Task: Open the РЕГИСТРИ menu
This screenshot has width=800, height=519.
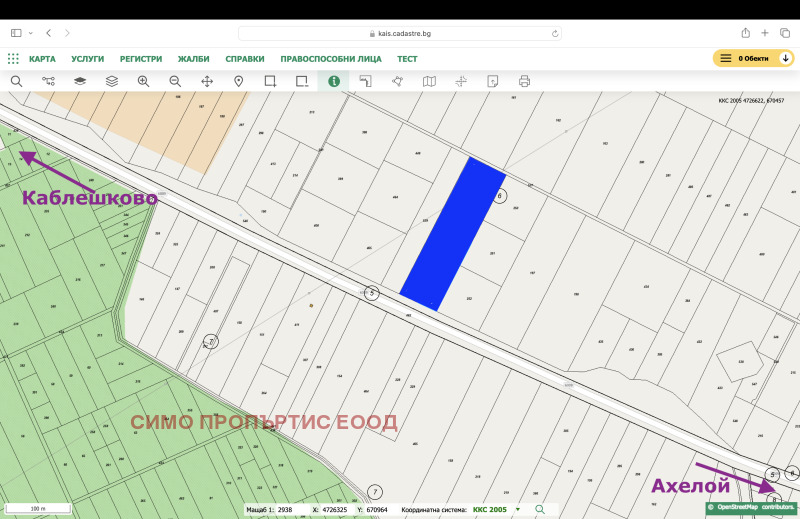Action: 141,59
